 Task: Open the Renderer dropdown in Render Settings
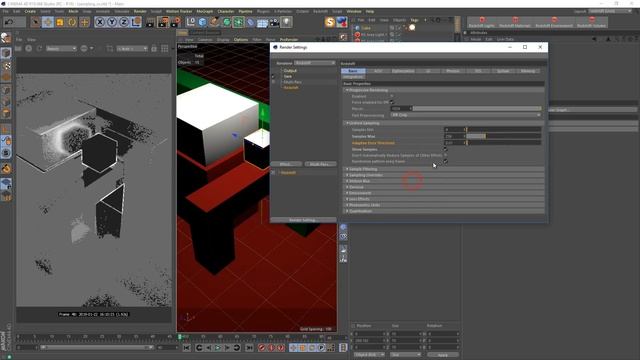click(315, 63)
